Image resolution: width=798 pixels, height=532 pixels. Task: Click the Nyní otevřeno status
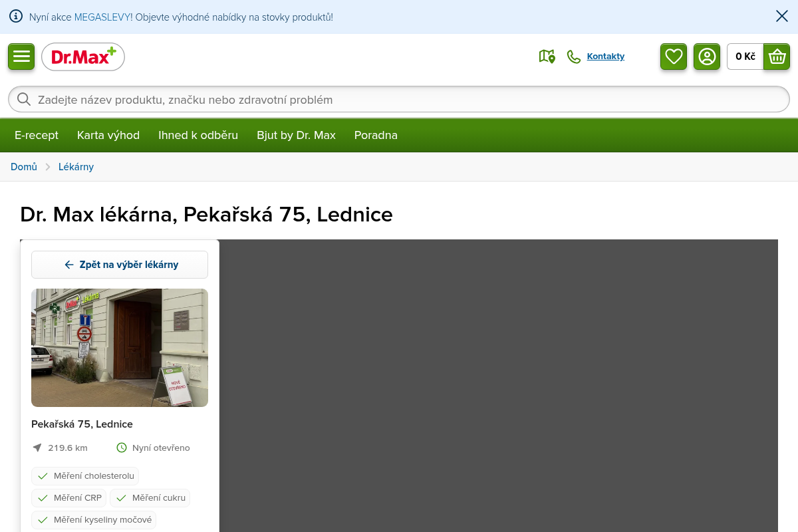161,448
